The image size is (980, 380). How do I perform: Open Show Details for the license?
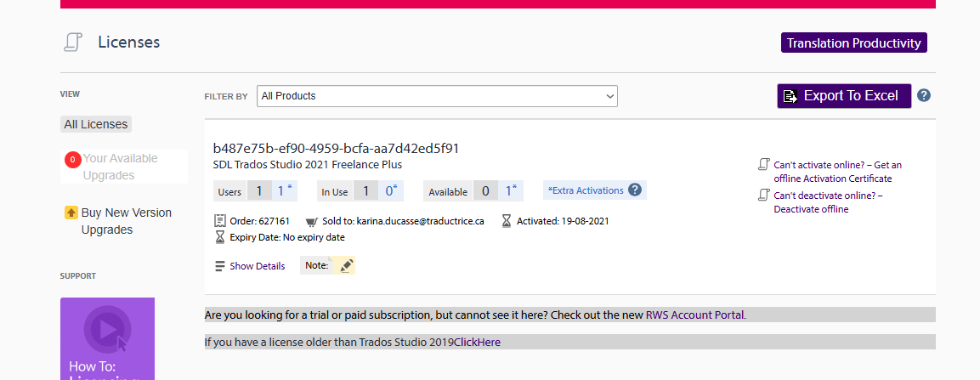click(x=258, y=266)
